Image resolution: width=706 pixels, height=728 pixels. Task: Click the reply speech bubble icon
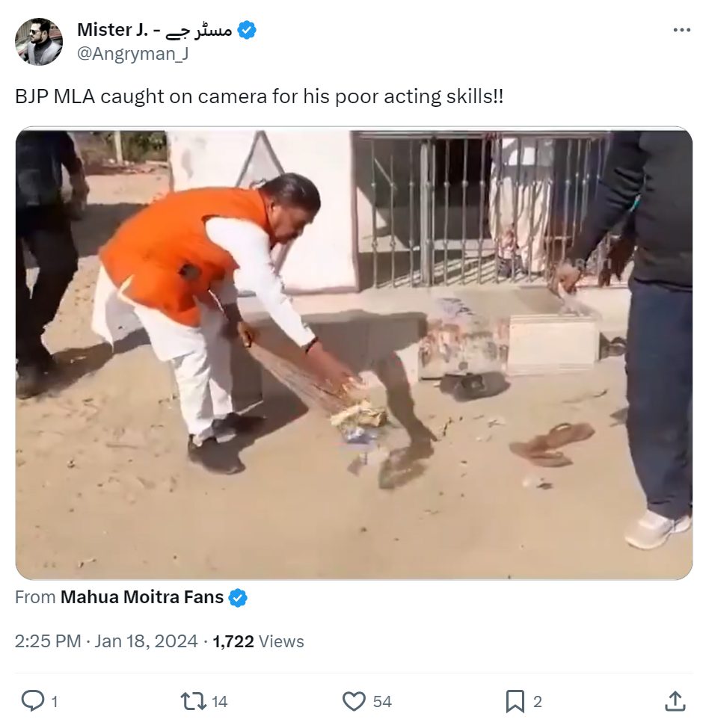[x=33, y=700]
